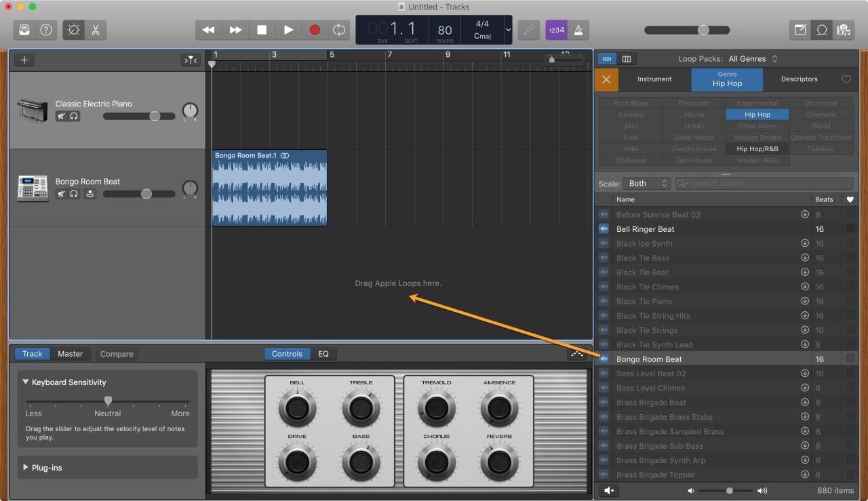This screenshot has width=868, height=501.
Task: Click the Descriptors button in loop browser
Action: pyautogui.click(x=799, y=79)
